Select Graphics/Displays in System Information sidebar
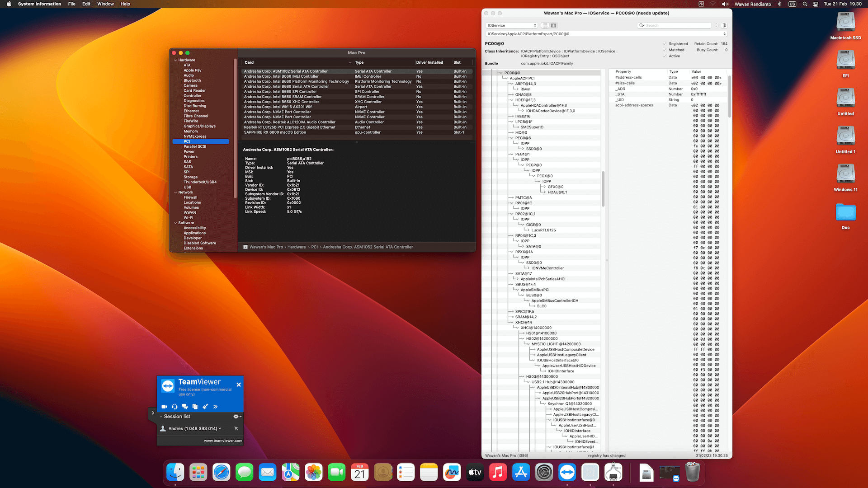 (199, 126)
